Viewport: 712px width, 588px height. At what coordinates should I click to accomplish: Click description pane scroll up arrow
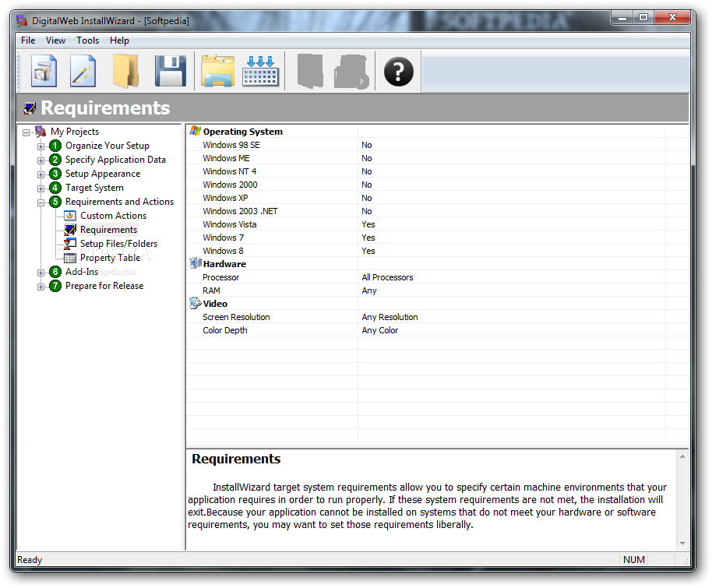[682, 456]
